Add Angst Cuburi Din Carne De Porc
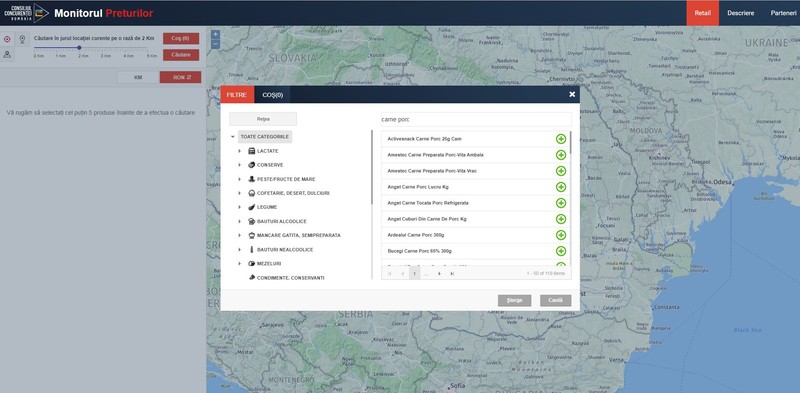The image size is (800, 393). (x=561, y=219)
